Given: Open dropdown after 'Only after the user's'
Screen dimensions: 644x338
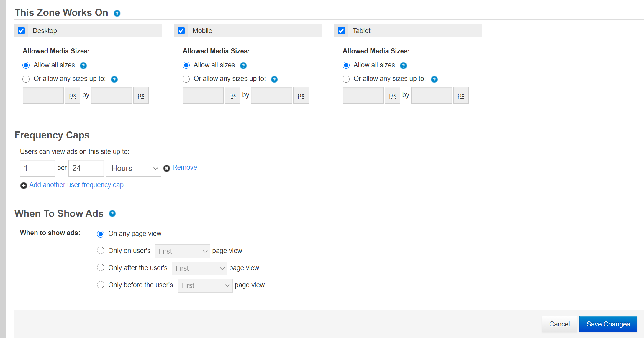Looking at the screenshot, I should tap(199, 268).
